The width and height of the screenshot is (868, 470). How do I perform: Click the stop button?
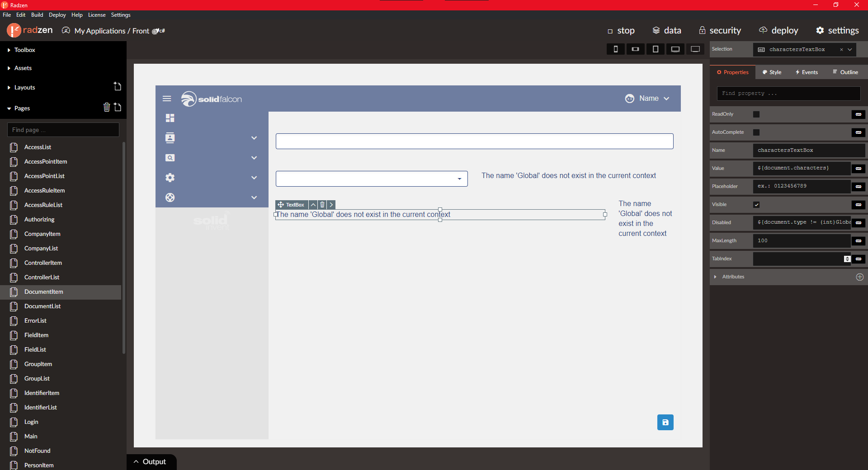(x=621, y=30)
